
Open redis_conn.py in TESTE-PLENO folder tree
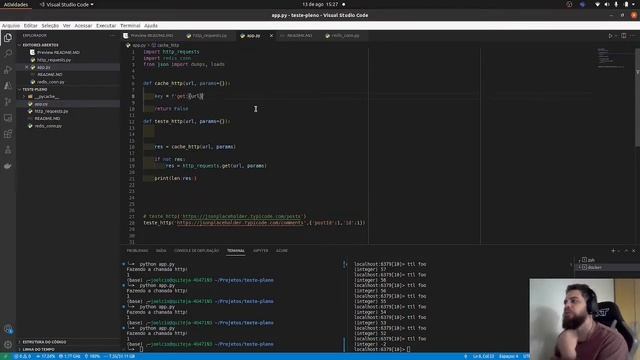tap(48, 126)
